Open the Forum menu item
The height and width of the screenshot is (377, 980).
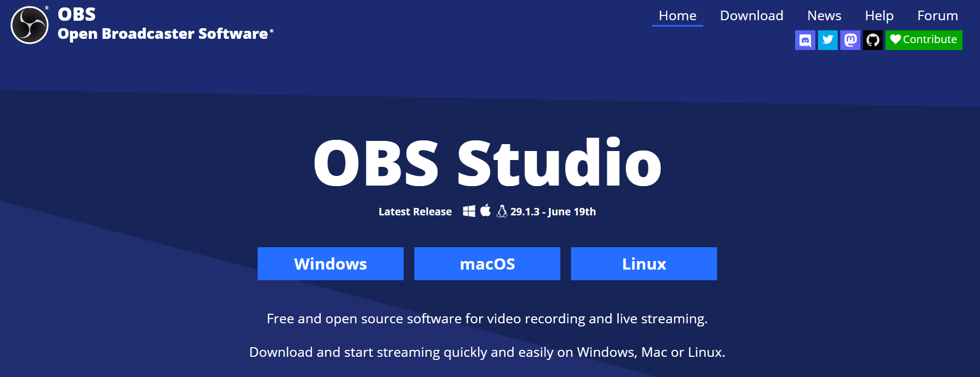pos(938,16)
